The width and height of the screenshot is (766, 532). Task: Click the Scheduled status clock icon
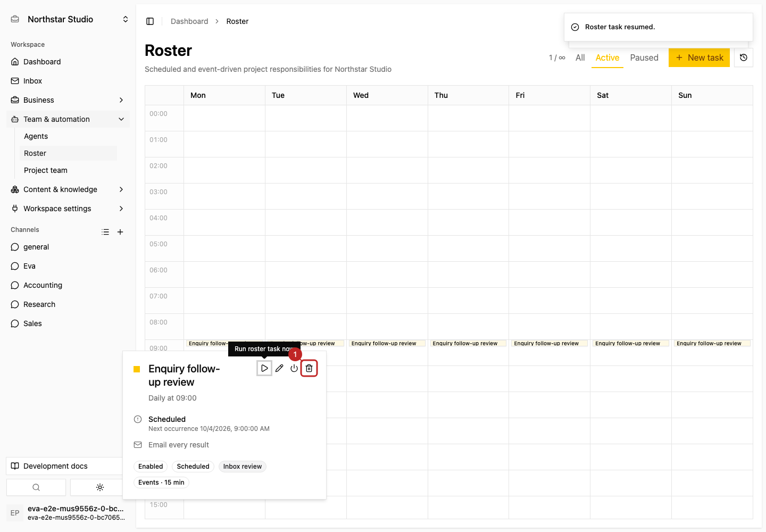pyautogui.click(x=138, y=419)
